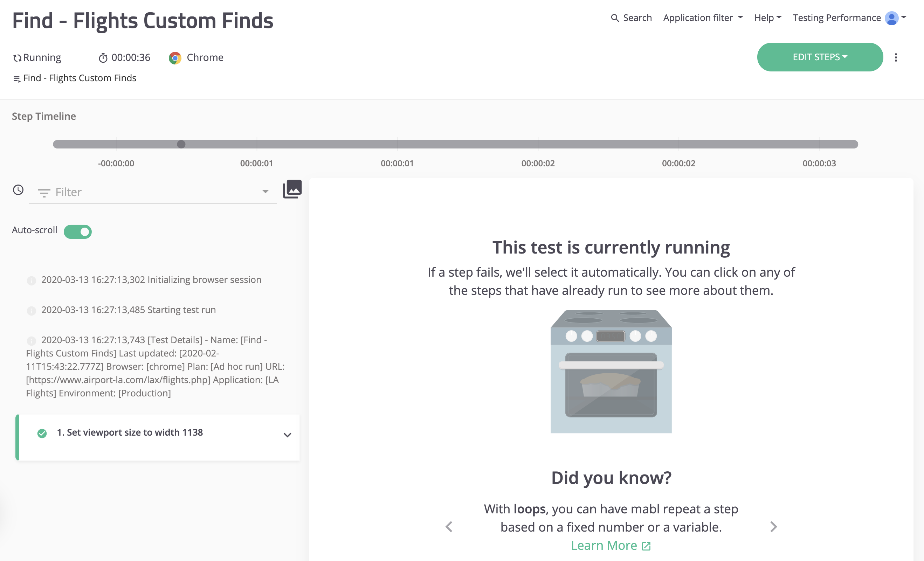
Task: Click the stopwatch duration icon
Action: click(103, 58)
